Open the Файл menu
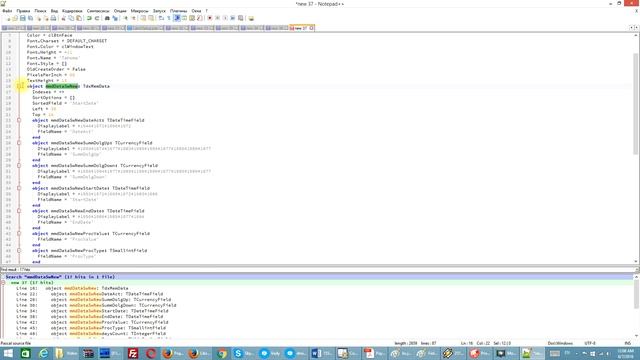The image size is (640, 360). (x=7, y=11)
